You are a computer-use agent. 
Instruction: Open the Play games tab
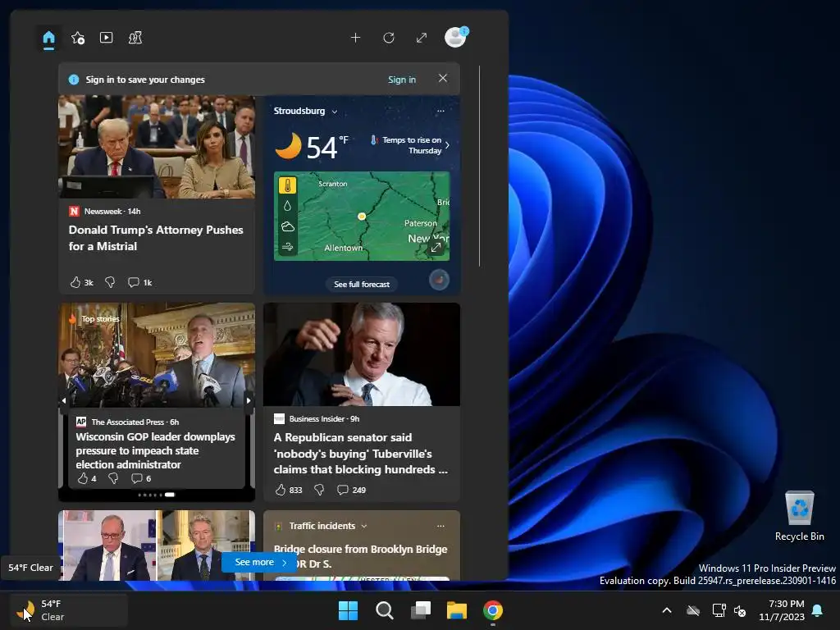(x=135, y=38)
